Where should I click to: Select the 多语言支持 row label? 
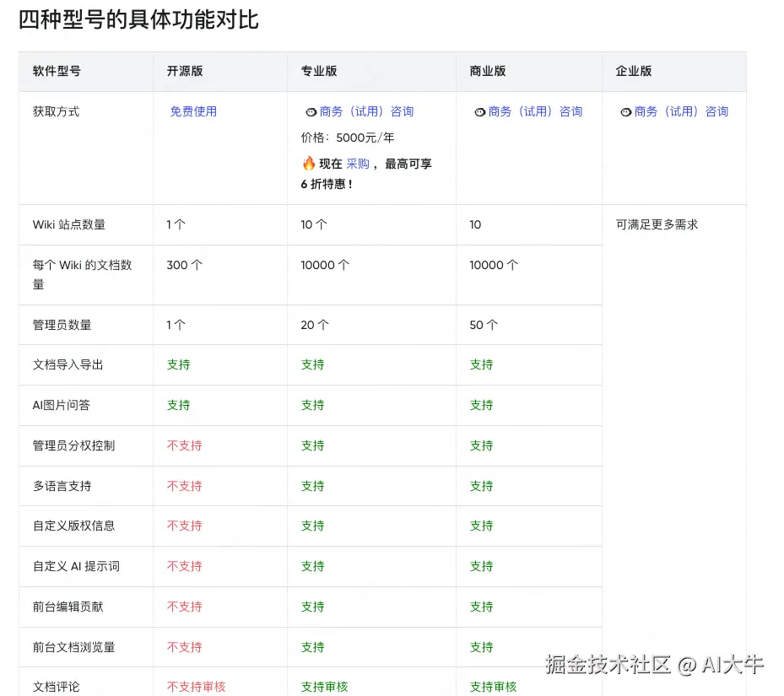click(62, 486)
